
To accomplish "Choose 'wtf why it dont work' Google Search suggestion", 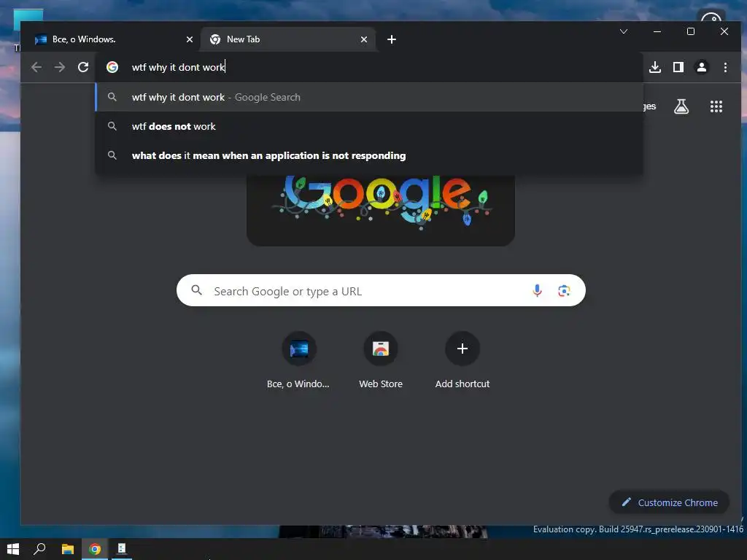I will pyautogui.click(x=369, y=97).
